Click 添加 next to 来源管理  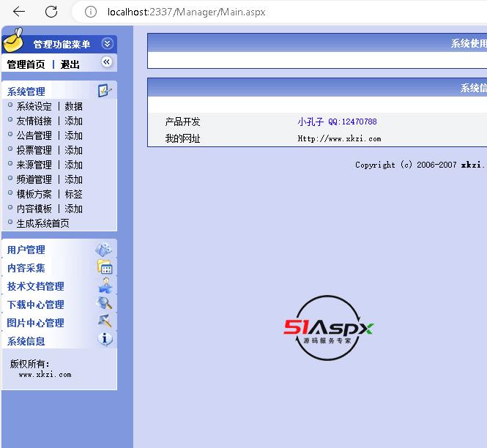point(74,165)
